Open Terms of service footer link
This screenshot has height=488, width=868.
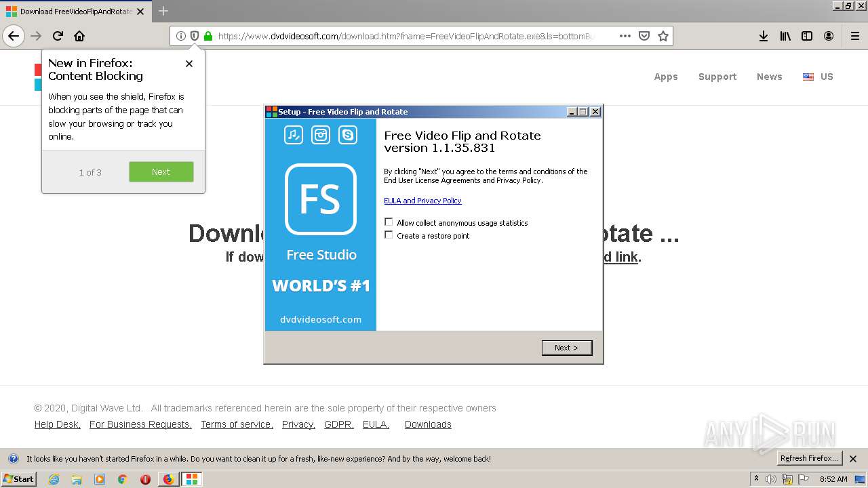[237, 424]
